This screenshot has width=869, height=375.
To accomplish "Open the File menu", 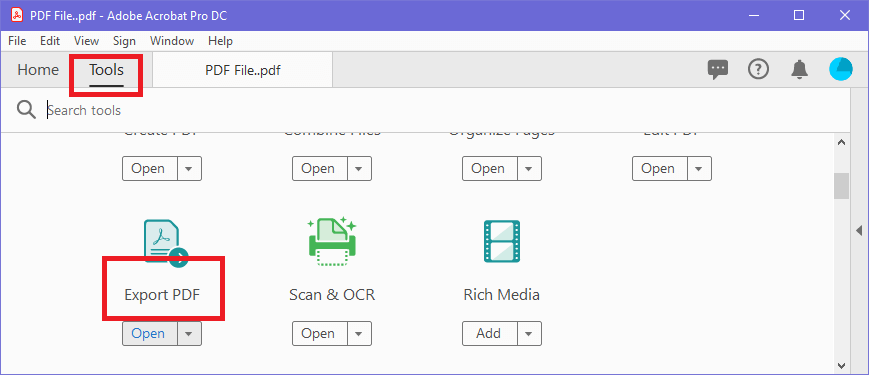I will click(17, 41).
